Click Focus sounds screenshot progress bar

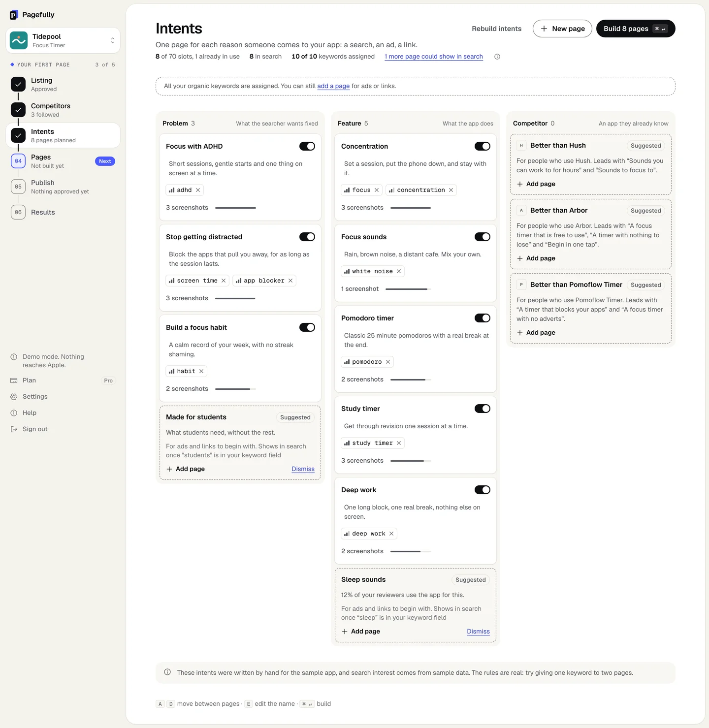(408, 289)
